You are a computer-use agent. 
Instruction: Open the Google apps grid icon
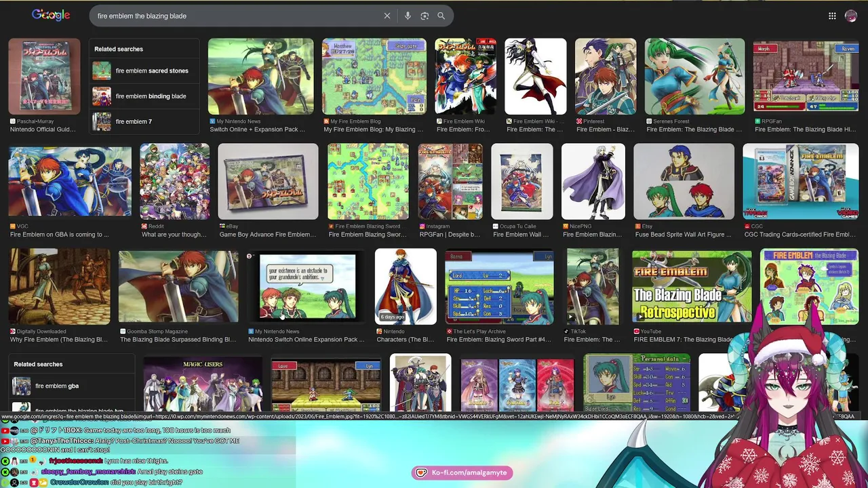point(832,16)
